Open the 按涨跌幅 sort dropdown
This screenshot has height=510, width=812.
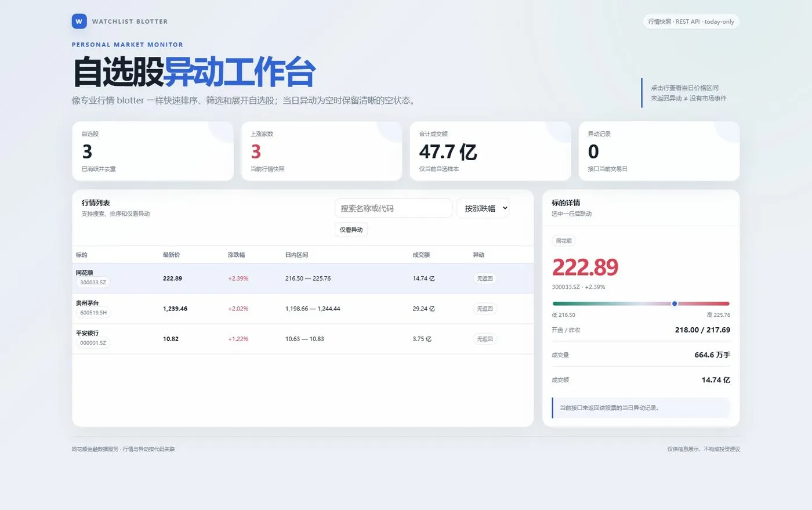coord(483,208)
